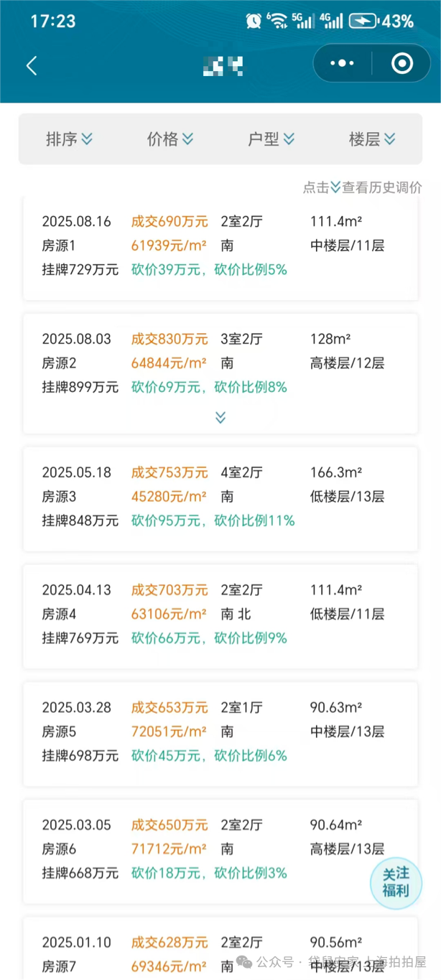
Task: Open the 楼层 floor filter dropdown
Action: (x=372, y=139)
